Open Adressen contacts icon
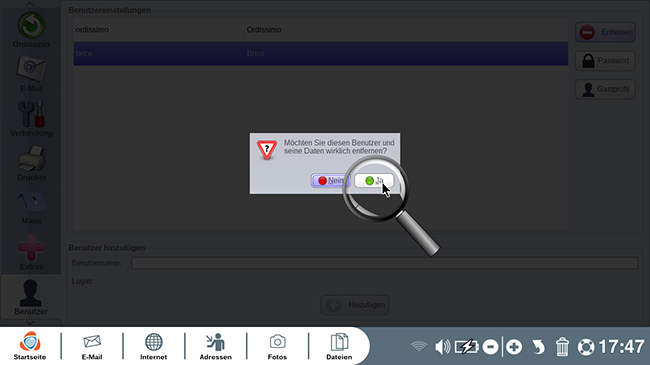This screenshot has height=365, width=650. point(216,346)
